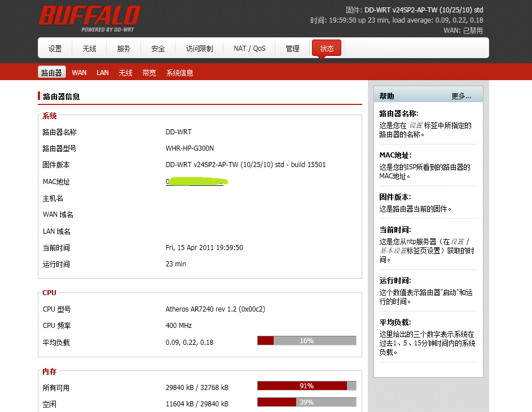This screenshot has height=412, width=532.
Task: Open the 管理 tab
Action: click(292, 49)
